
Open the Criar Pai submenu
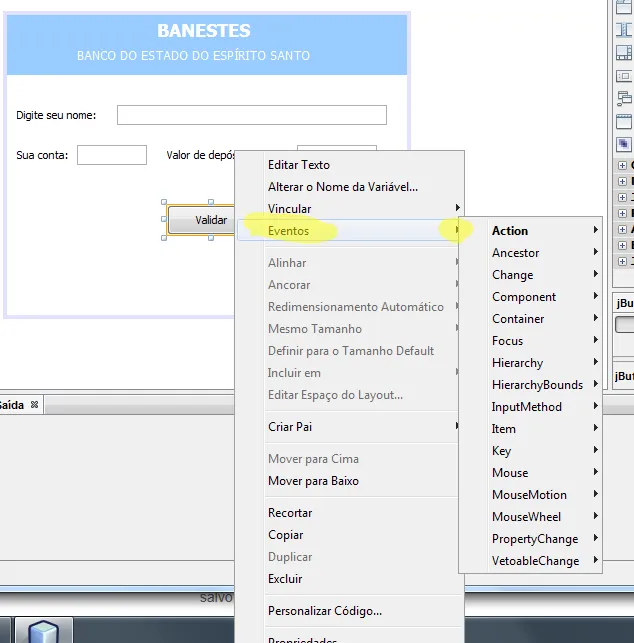(350, 427)
